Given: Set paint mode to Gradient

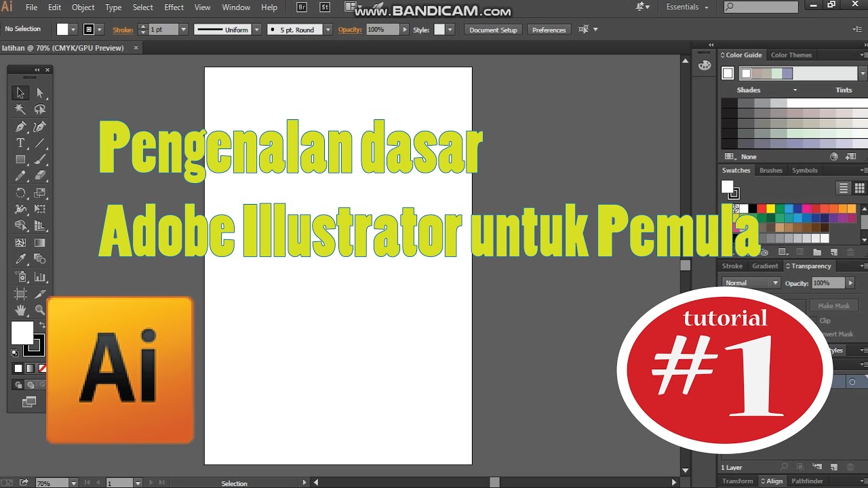Looking at the screenshot, I should coord(31,369).
